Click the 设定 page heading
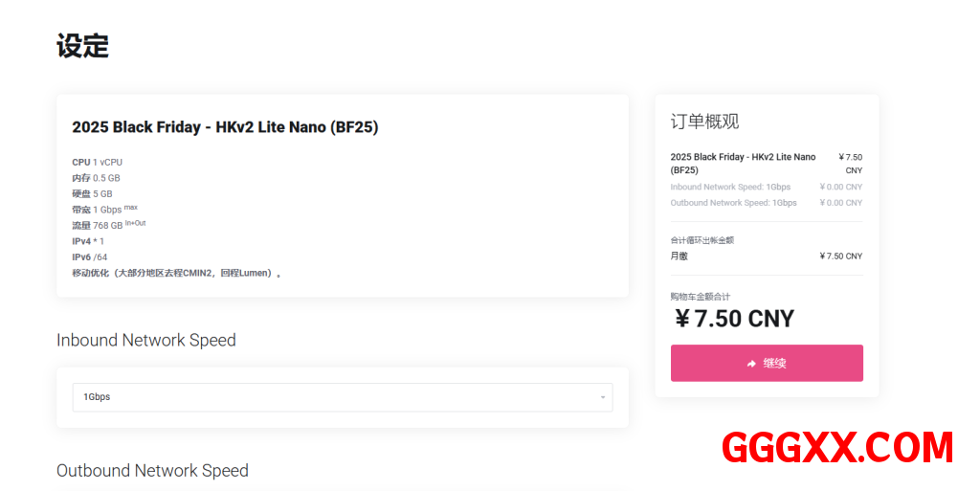 pyautogui.click(x=83, y=46)
